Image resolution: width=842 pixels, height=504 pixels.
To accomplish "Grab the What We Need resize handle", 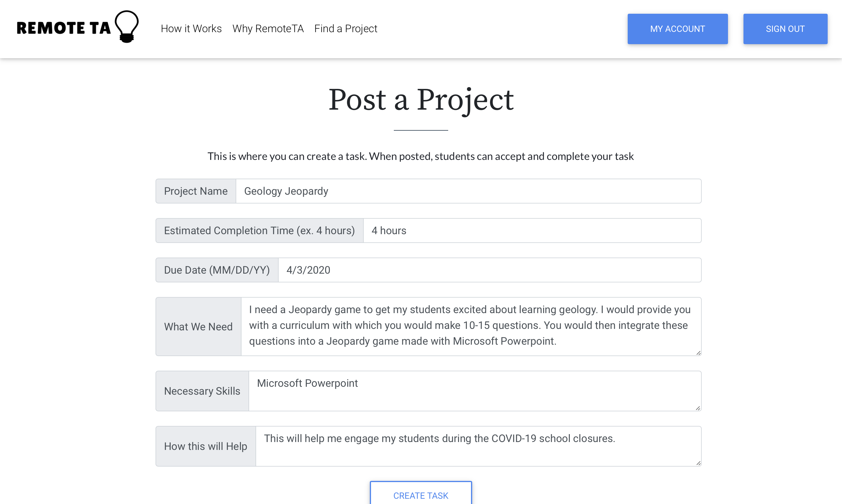I will tap(698, 353).
